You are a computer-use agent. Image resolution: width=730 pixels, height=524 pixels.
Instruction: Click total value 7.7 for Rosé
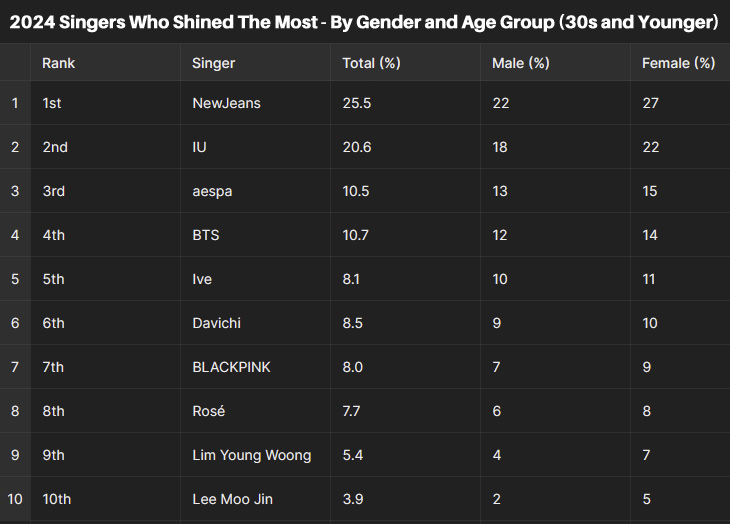351,411
